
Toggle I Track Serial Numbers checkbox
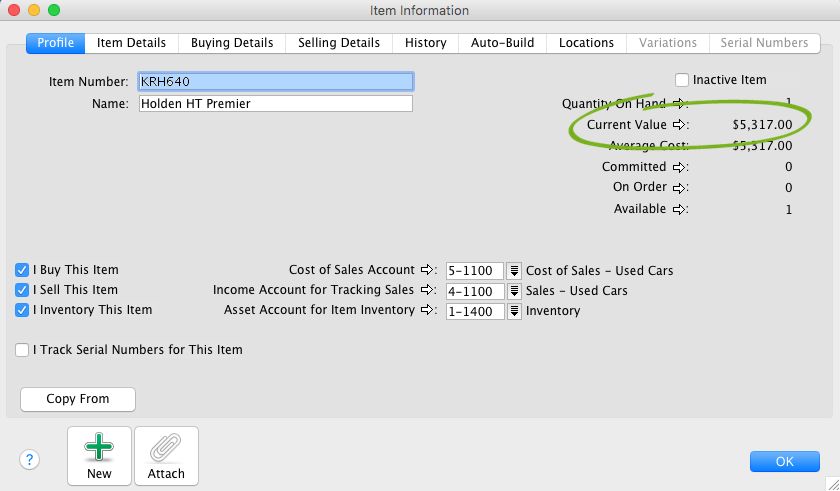[x=22, y=350]
